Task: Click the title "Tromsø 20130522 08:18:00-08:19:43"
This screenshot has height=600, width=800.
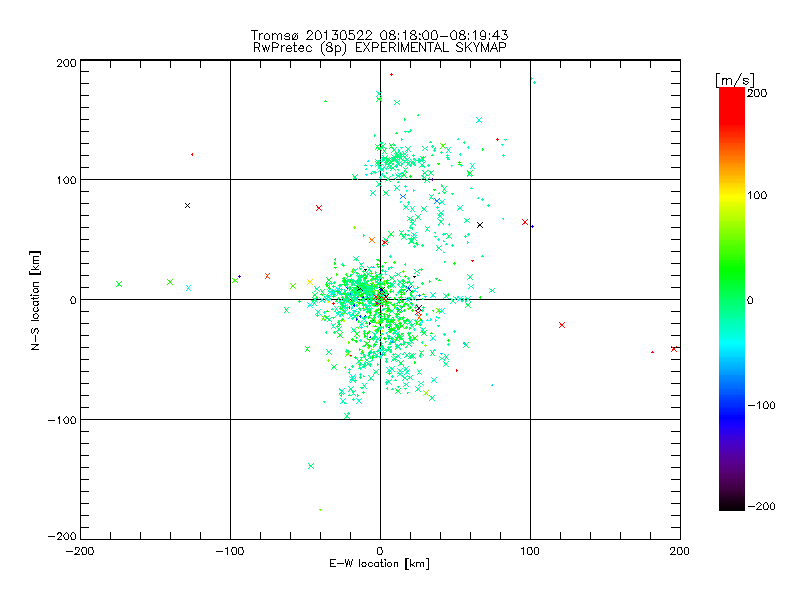Action: click(379, 35)
